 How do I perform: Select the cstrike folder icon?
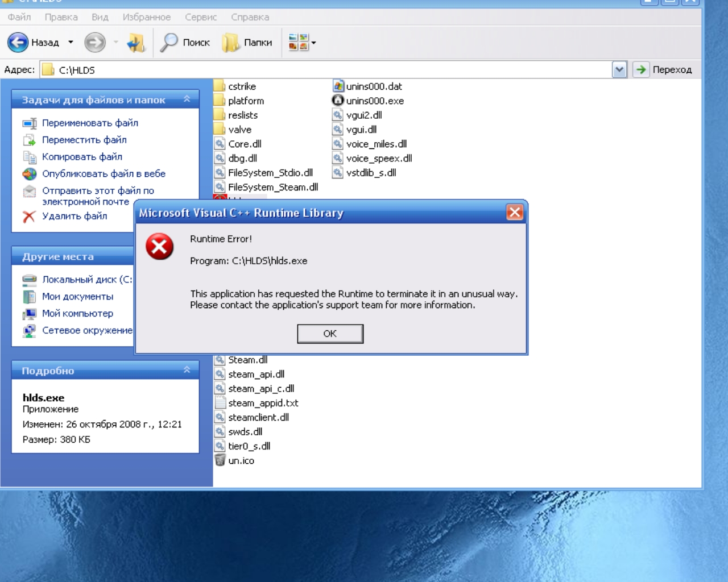pos(220,86)
